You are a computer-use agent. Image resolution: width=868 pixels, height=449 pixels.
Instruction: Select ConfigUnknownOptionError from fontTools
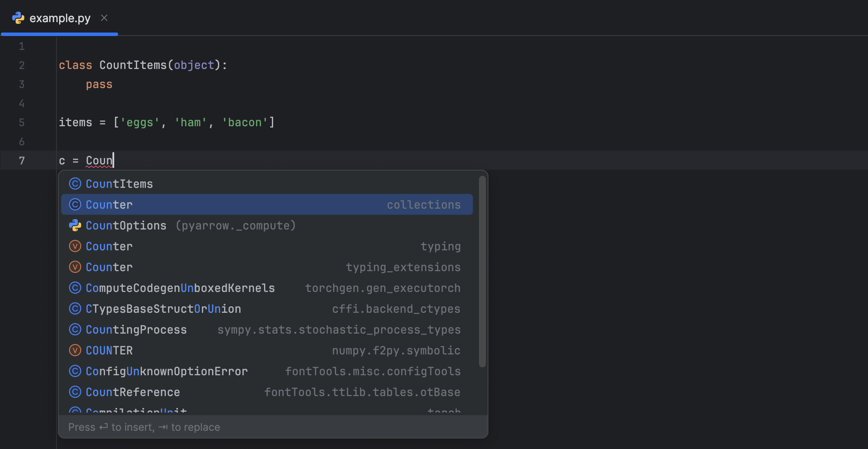pos(167,371)
